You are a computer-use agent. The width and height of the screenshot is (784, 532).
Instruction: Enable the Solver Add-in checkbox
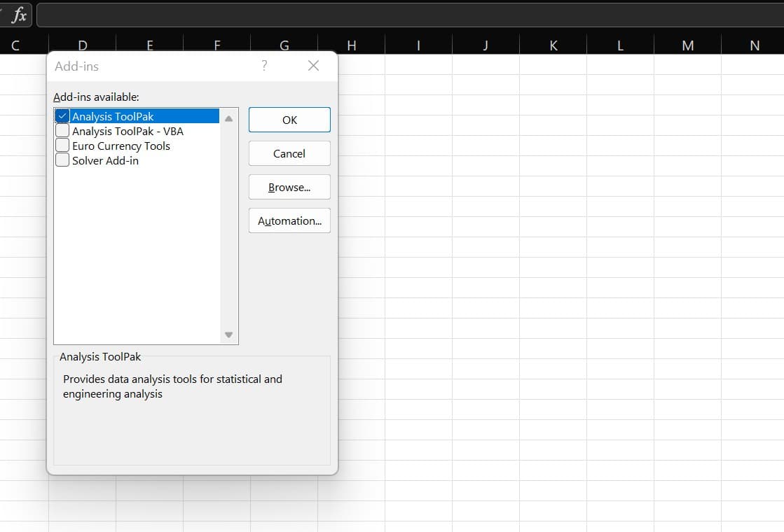[62, 160]
